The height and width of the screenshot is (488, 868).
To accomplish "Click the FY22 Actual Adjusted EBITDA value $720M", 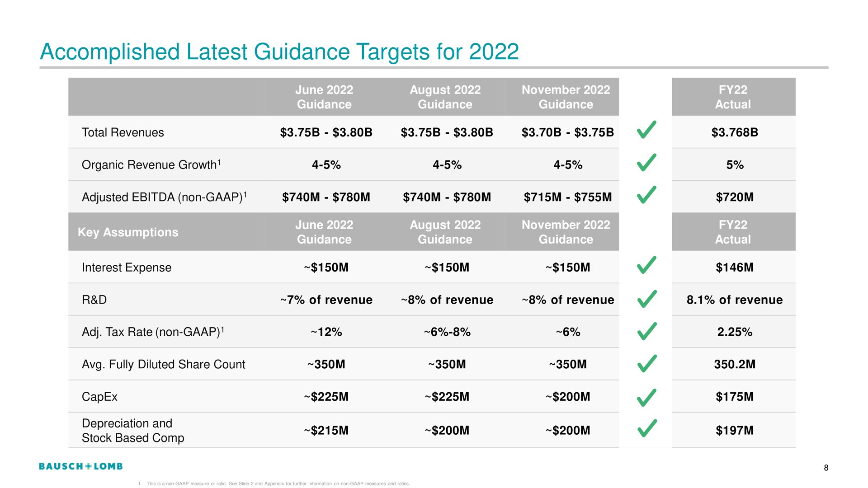I will point(734,197).
